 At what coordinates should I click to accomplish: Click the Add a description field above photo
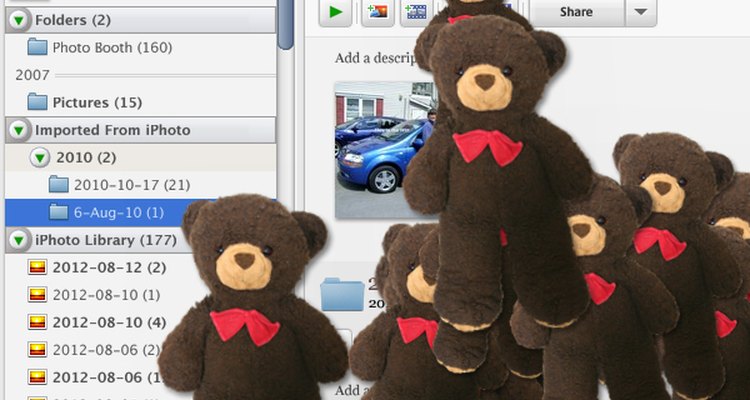pos(376,58)
